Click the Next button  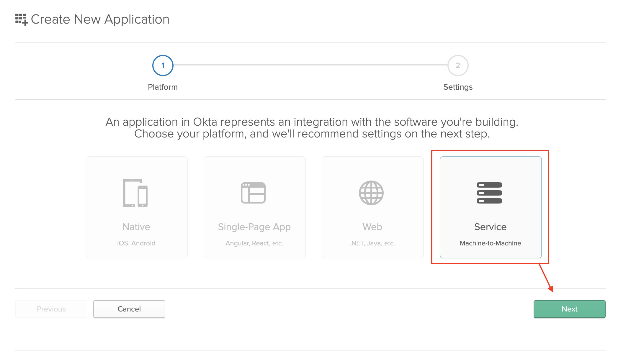[569, 309]
